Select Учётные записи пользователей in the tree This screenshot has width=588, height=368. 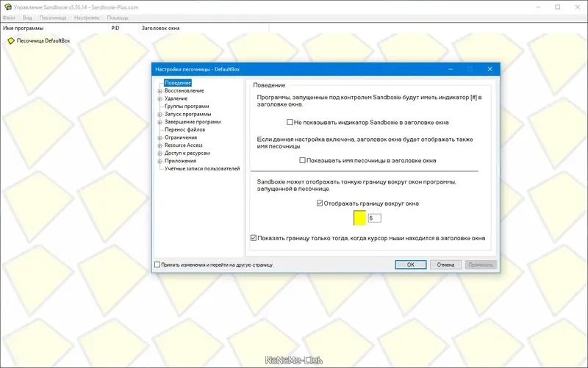point(202,169)
